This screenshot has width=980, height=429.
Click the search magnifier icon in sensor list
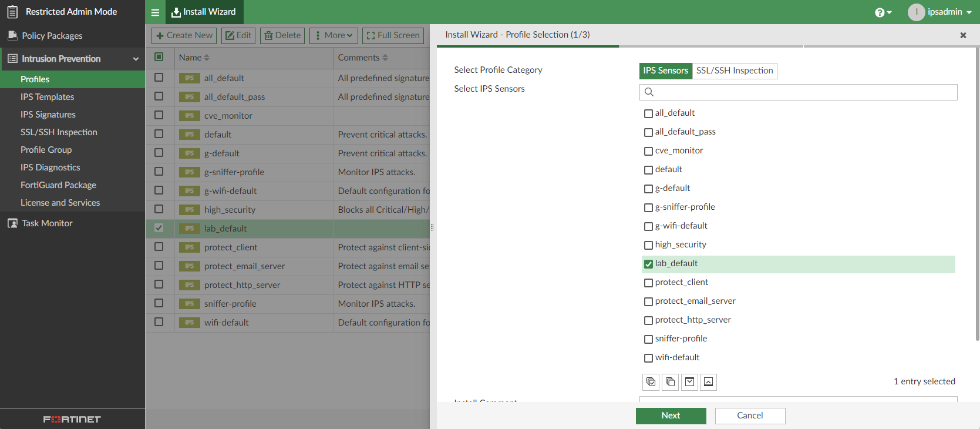click(x=649, y=92)
